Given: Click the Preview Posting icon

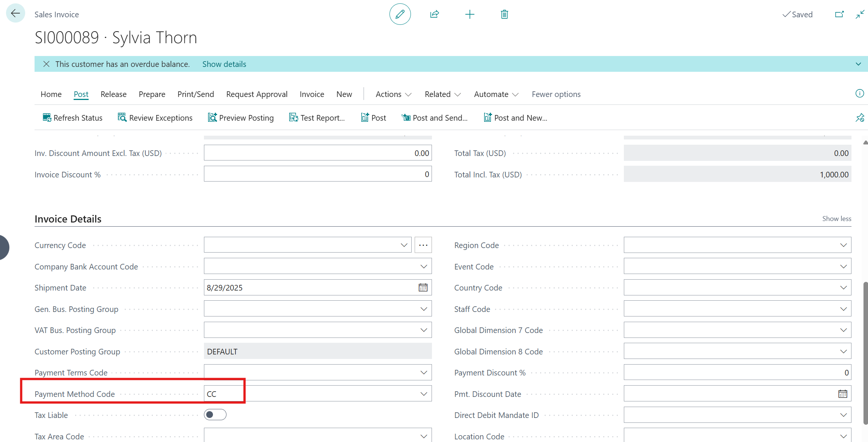Looking at the screenshot, I should [x=213, y=118].
